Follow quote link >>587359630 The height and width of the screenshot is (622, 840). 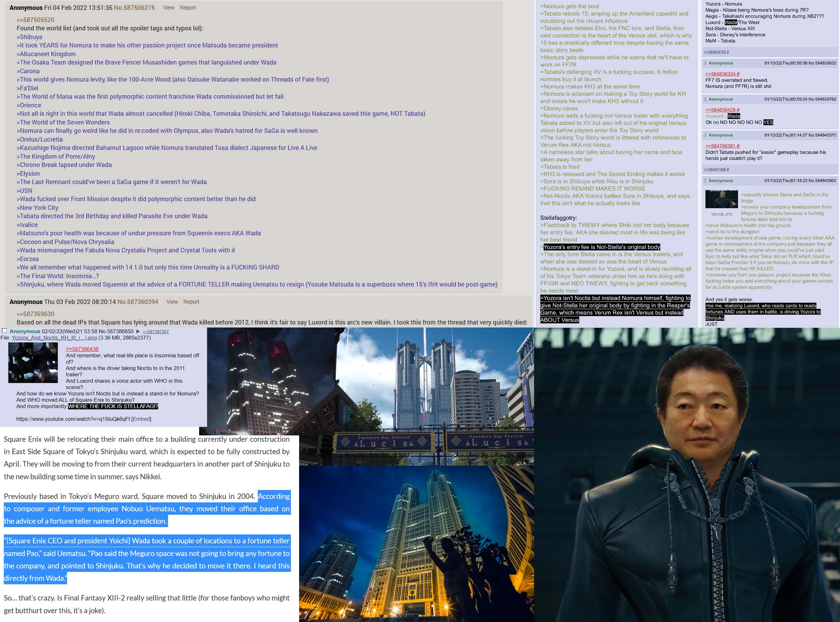coord(35,314)
